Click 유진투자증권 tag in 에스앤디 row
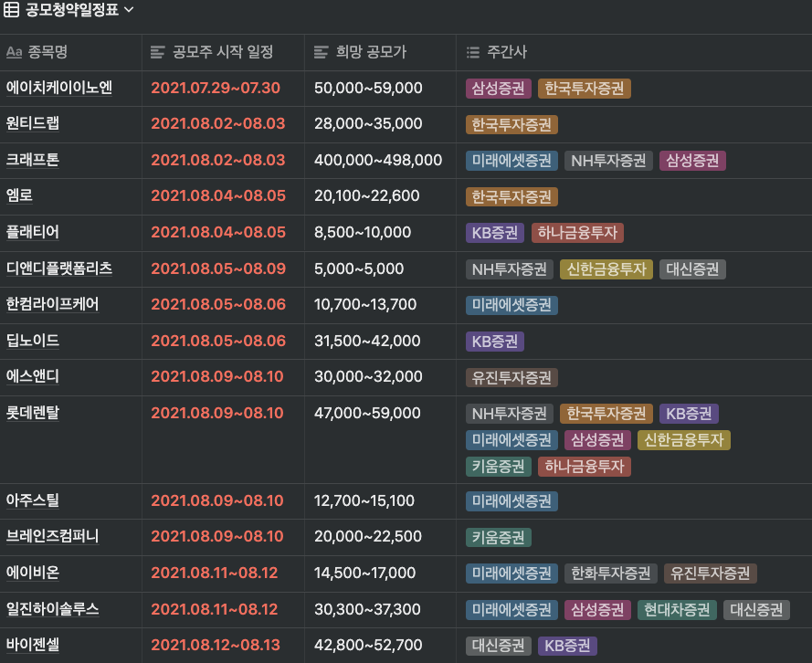This screenshot has height=663, width=812. click(x=511, y=377)
